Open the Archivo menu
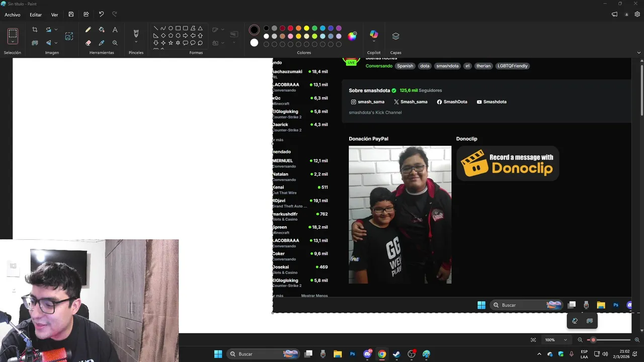 [x=13, y=15]
